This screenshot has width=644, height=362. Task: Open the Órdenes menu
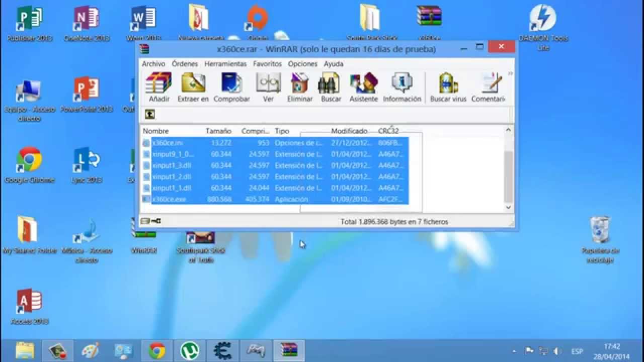(x=185, y=64)
